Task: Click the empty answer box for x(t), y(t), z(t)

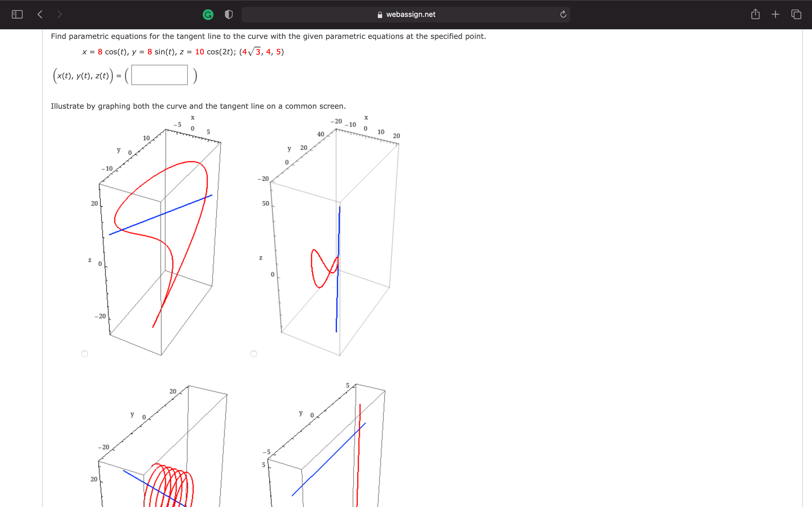Action: click(159, 75)
